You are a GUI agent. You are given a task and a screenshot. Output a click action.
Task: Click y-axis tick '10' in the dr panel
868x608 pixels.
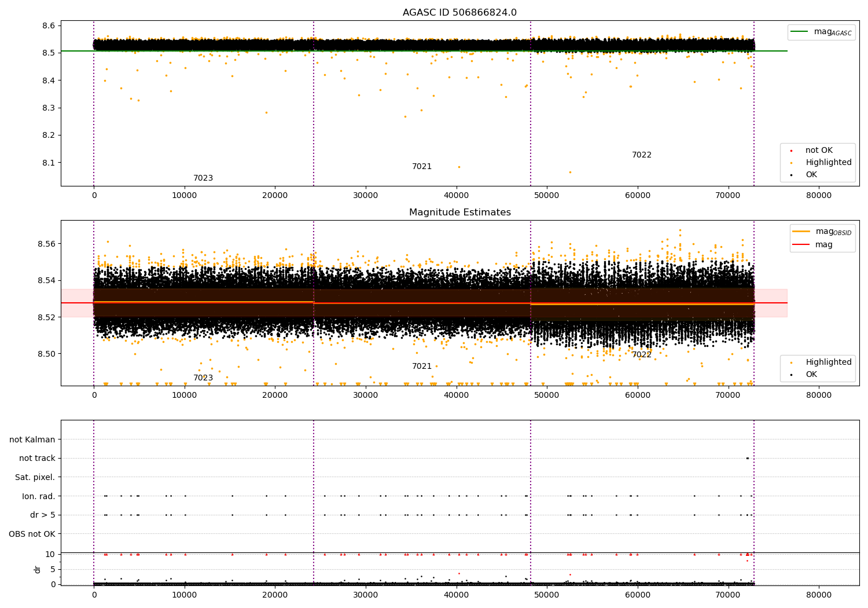pos(50,554)
